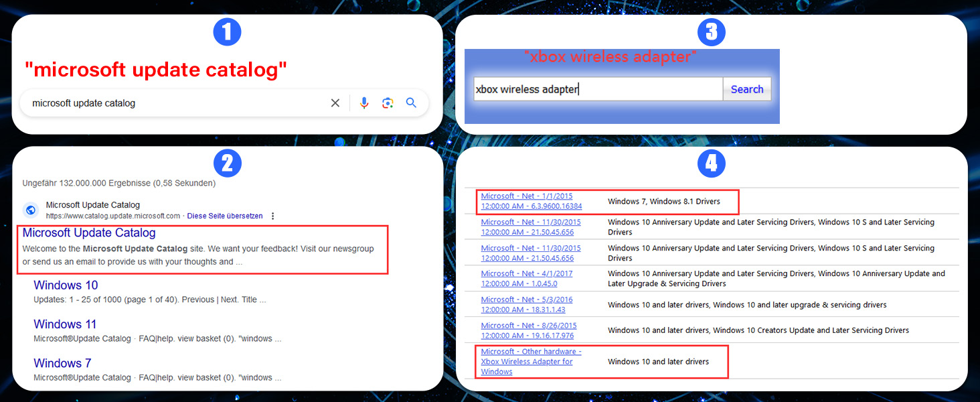The height and width of the screenshot is (402, 980).
Task: Click the snippet starting Welcome to the Microsoft Update Catalog
Action: pos(198,255)
